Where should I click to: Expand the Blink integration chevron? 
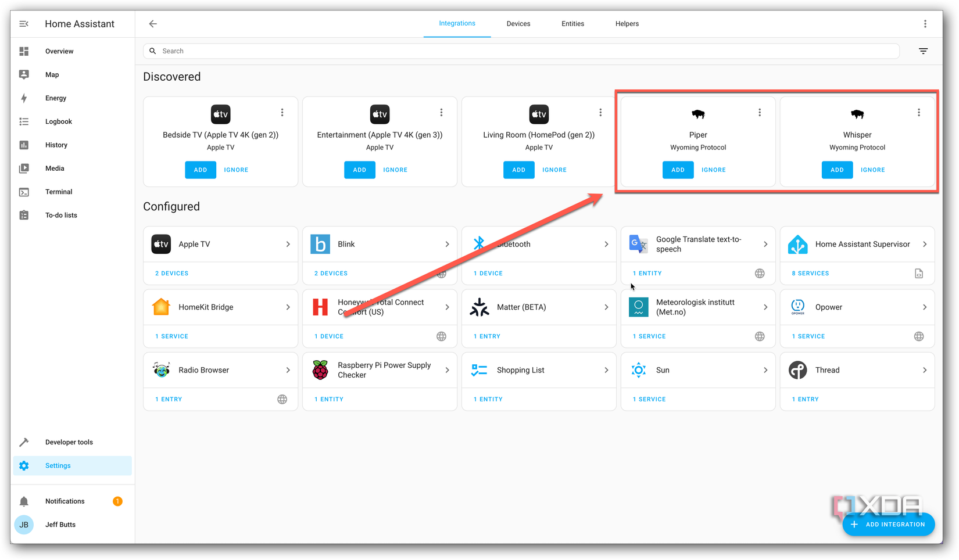click(447, 244)
